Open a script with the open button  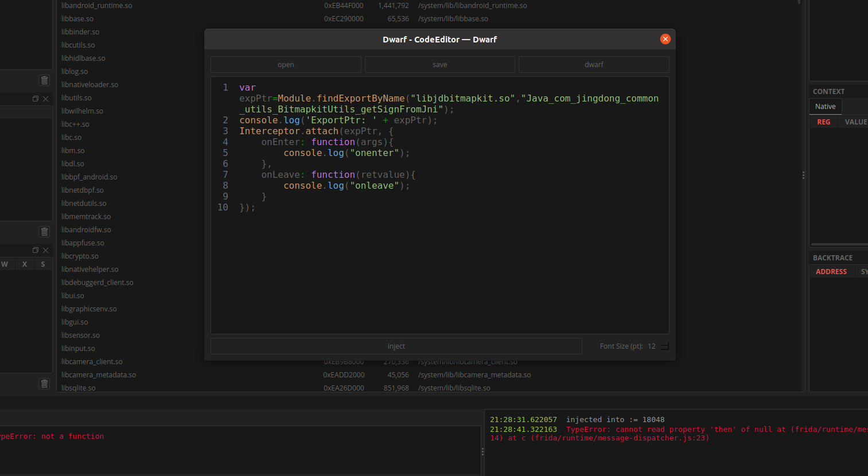pos(286,64)
